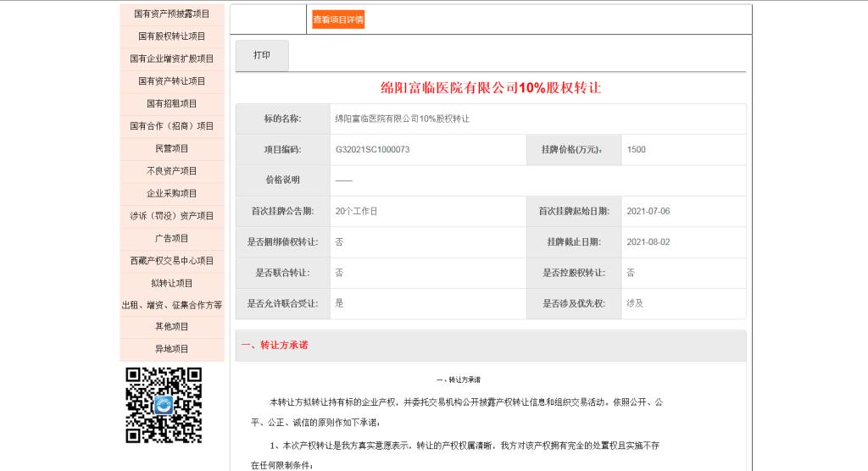Click the QR code image
This screenshot has width=868, height=471.
pos(164,405)
